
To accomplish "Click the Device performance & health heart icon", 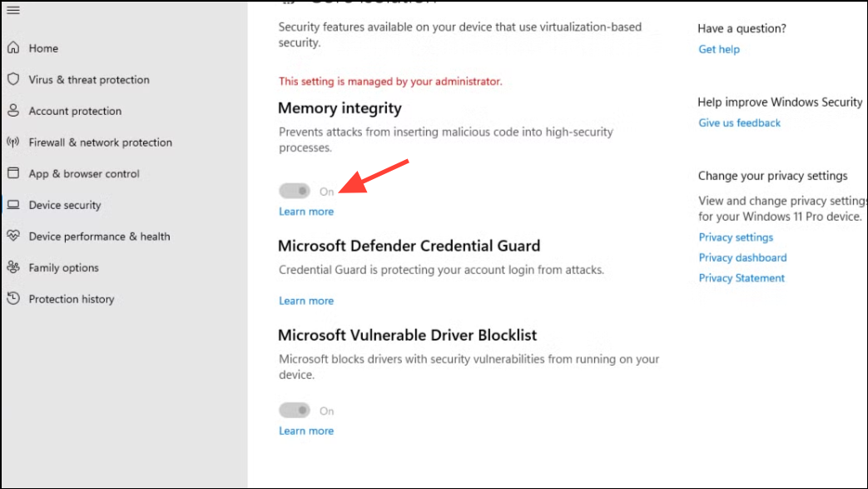I will pos(13,236).
